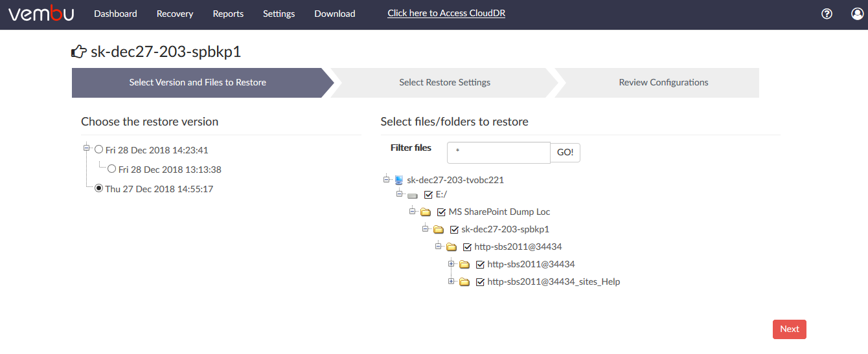The image size is (868, 354).
Task: Click the red Next button
Action: [x=790, y=329]
